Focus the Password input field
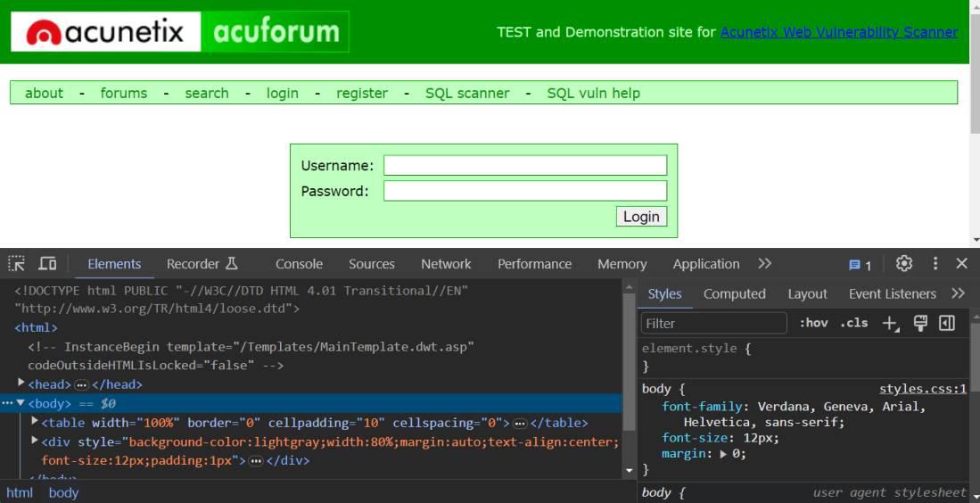The height and width of the screenshot is (503, 980). (x=525, y=191)
